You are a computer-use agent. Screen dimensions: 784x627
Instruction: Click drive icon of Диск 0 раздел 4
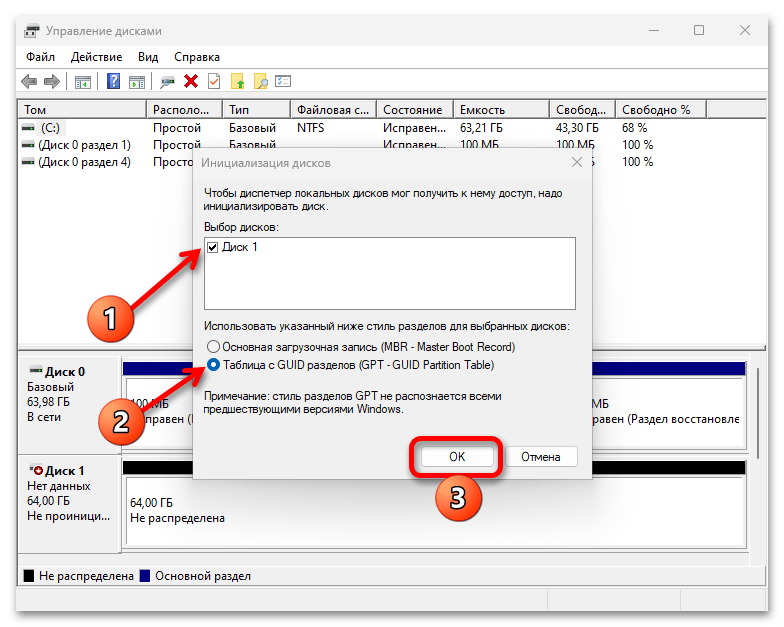(28, 162)
